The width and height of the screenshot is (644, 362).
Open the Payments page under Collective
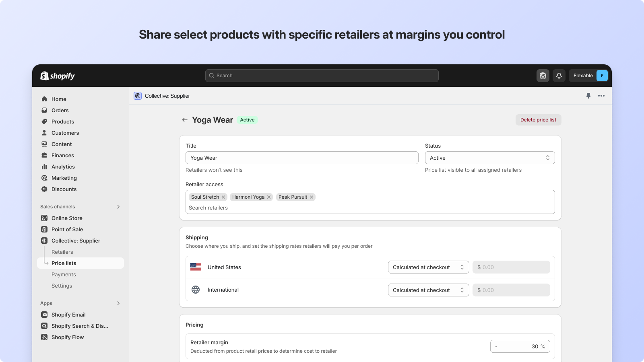point(64,274)
